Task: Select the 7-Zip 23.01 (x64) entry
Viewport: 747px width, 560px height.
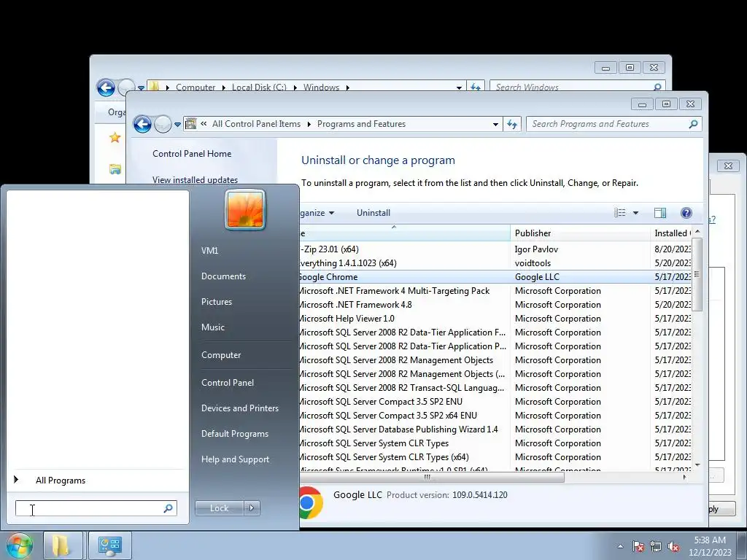Action: click(x=330, y=249)
